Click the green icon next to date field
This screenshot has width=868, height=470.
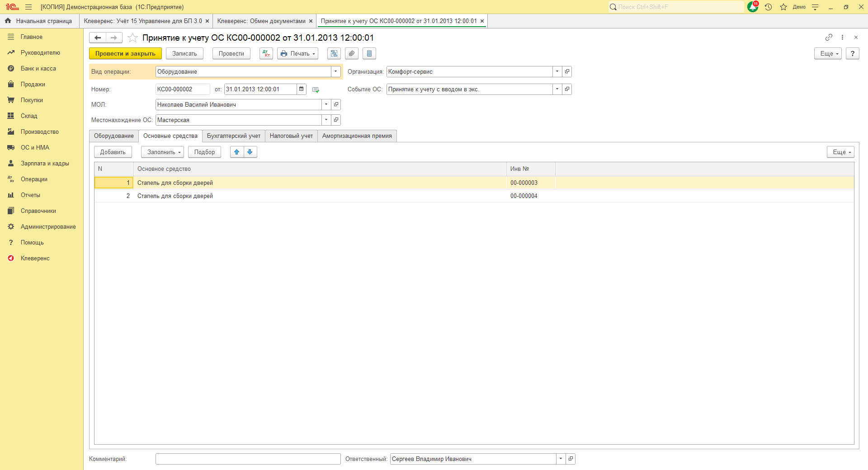click(x=316, y=89)
